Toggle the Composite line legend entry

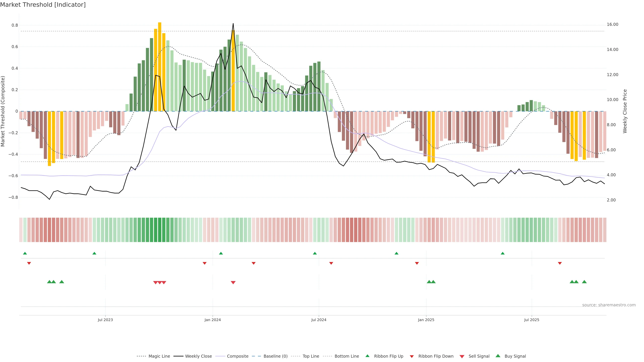tap(237, 356)
